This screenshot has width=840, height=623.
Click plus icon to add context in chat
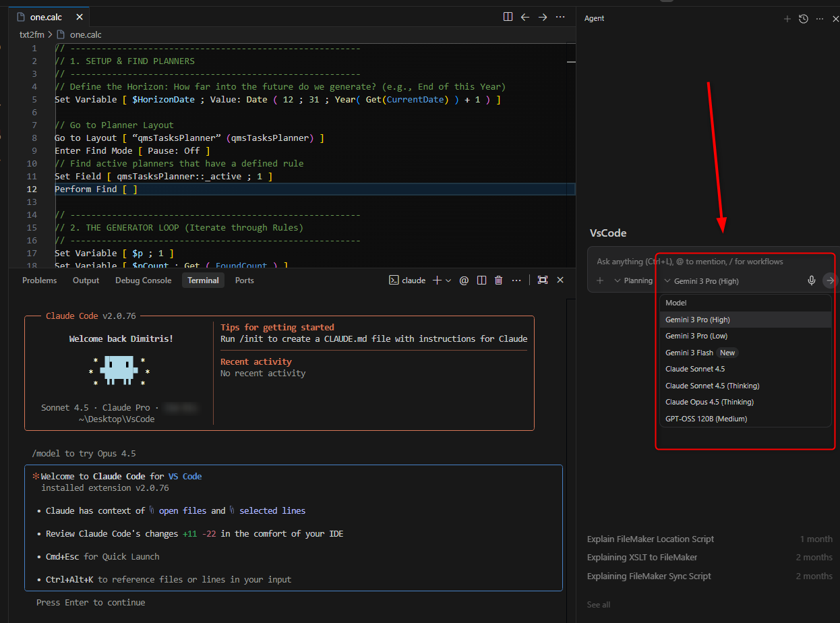point(600,280)
